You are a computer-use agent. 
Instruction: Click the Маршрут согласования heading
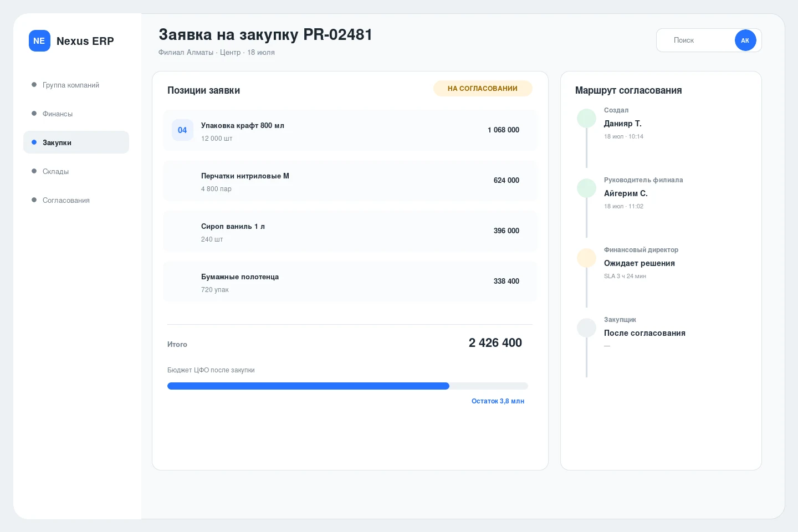628,90
